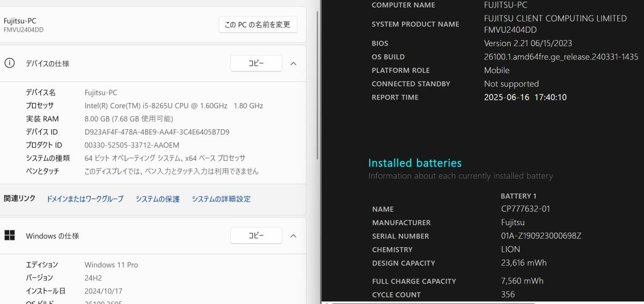Click the デバイス ID value text

(x=157, y=132)
